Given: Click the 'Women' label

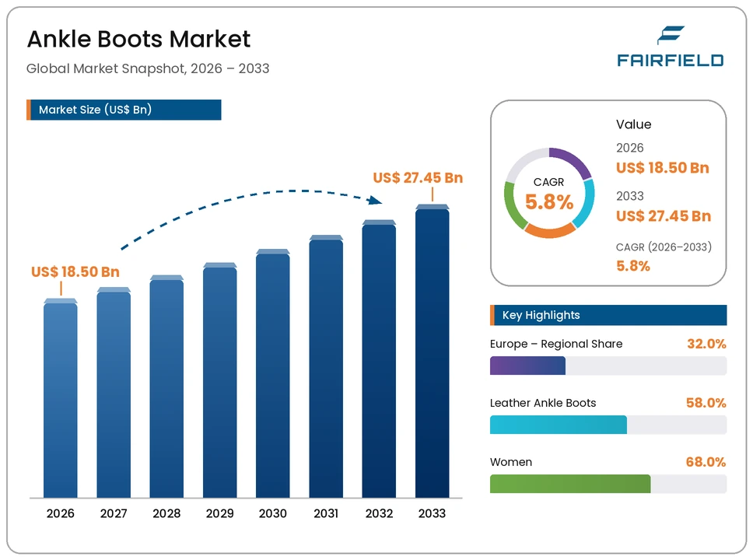Looking at the screenshot, I should (511, 462).
